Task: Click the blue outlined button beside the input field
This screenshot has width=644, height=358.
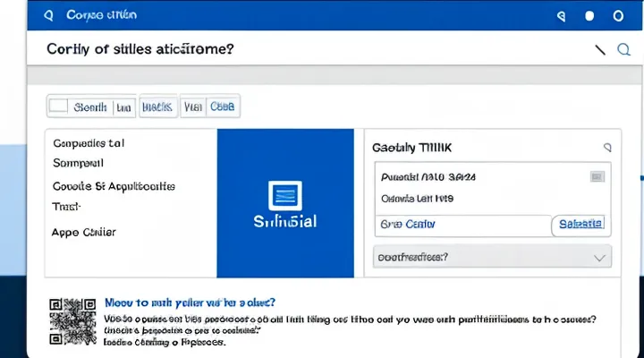Action: tap(579, 224)
